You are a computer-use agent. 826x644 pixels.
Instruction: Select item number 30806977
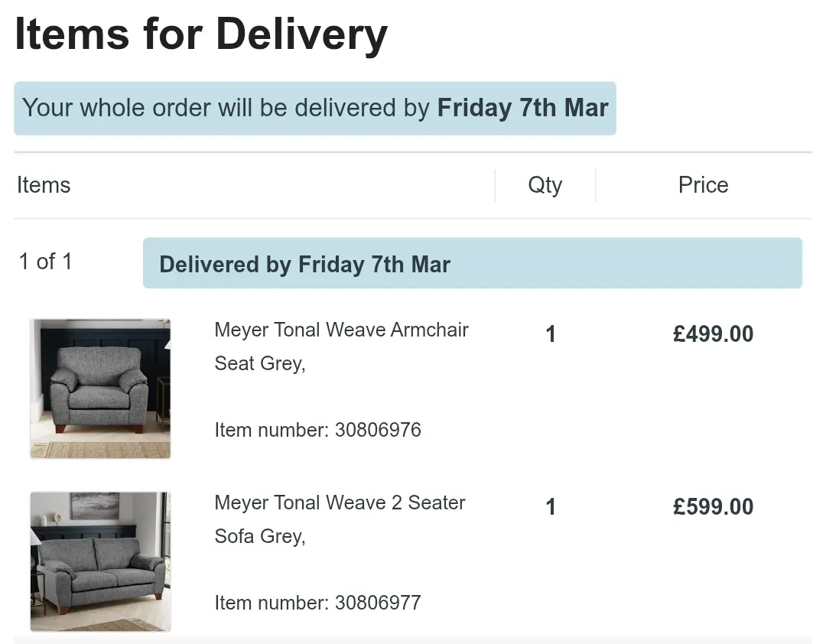[317, 603]
